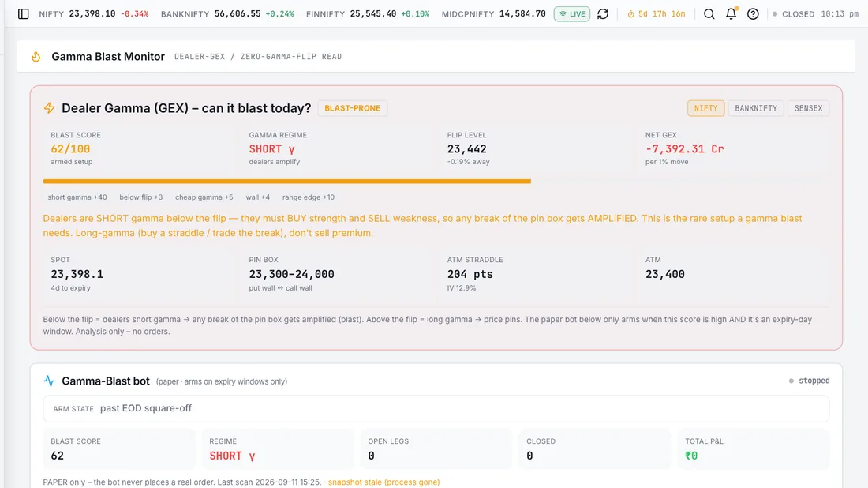Click the ATM straddle value 204 pts
868x488 pixels.
[x=470, y=274]
